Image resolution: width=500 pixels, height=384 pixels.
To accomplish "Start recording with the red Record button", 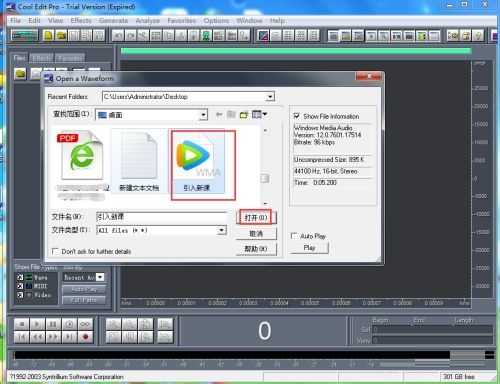I will click(x=85, y=337).
